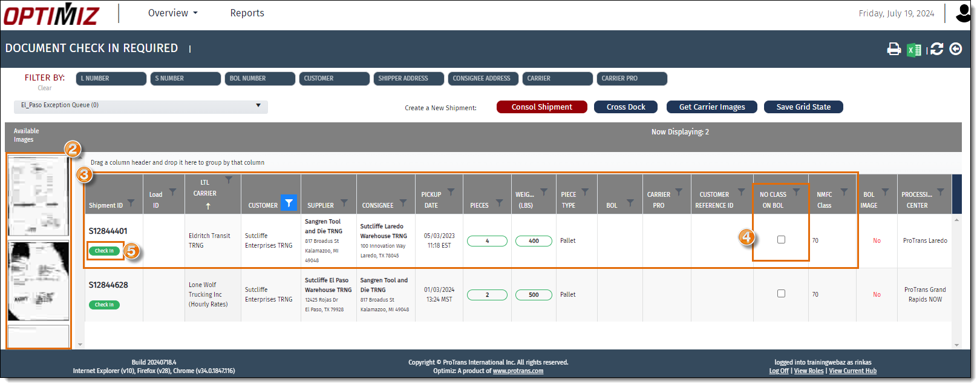Open the Pieces column filter

tap(499, 203)
